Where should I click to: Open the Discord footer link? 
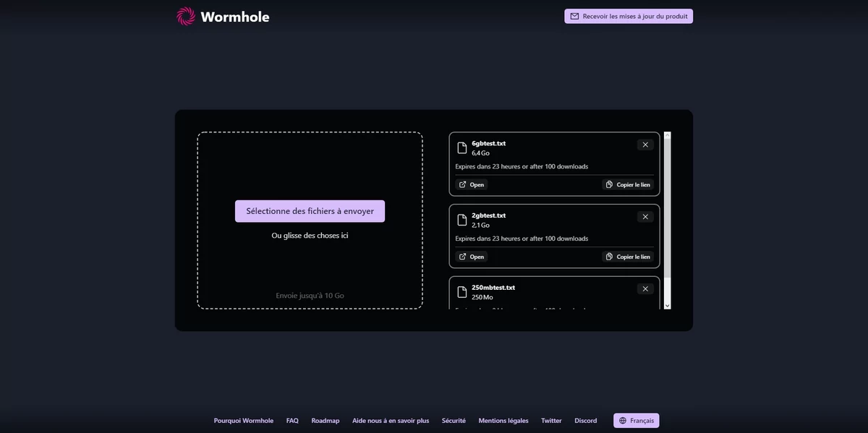point(586,421)
